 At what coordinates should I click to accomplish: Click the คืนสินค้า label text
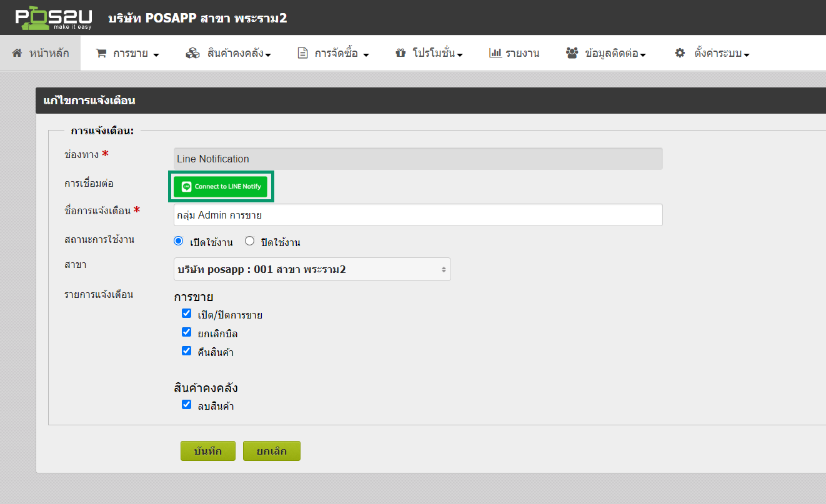(216, 352)
